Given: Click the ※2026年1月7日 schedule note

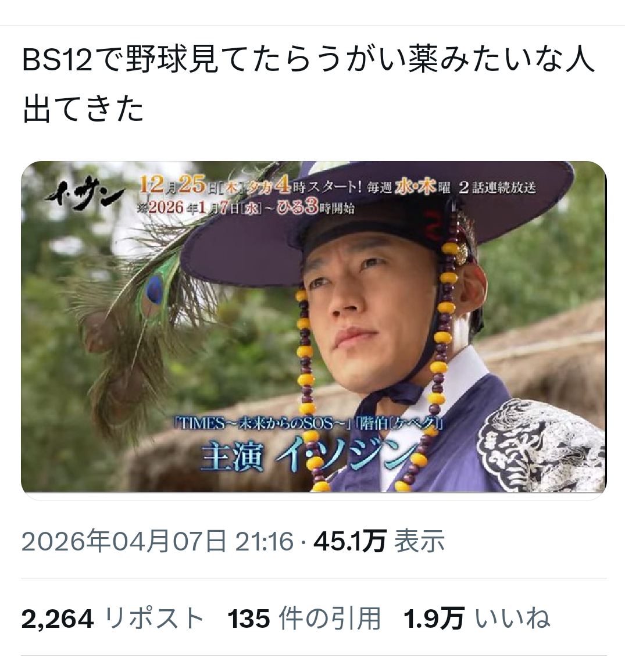Looking at the screenshot, I should pyautogui.click(x=246, y=208).
